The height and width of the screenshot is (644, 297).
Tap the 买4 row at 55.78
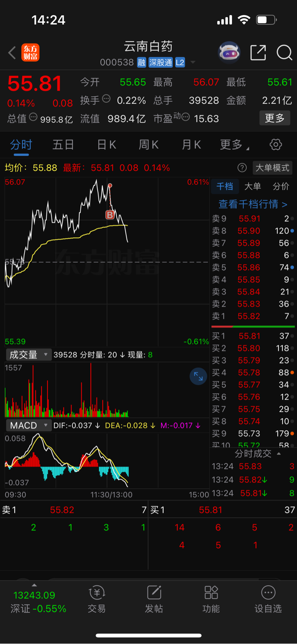click(x=253, y=373)
